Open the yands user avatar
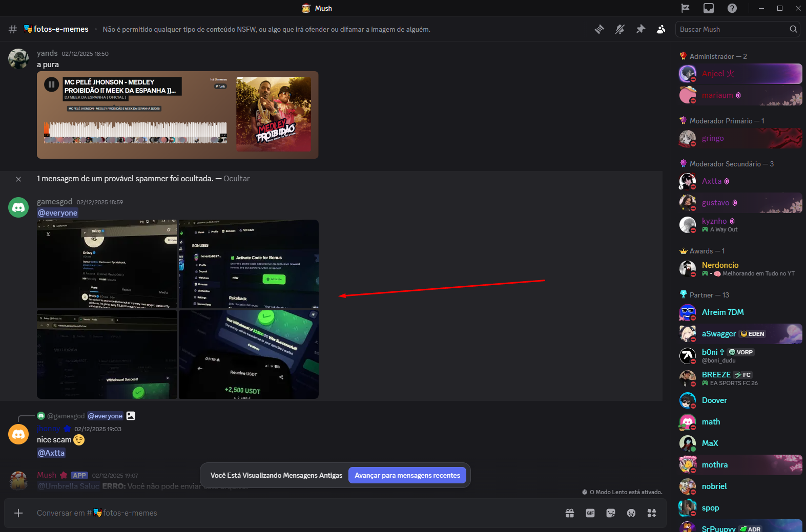 coord(18,59)
